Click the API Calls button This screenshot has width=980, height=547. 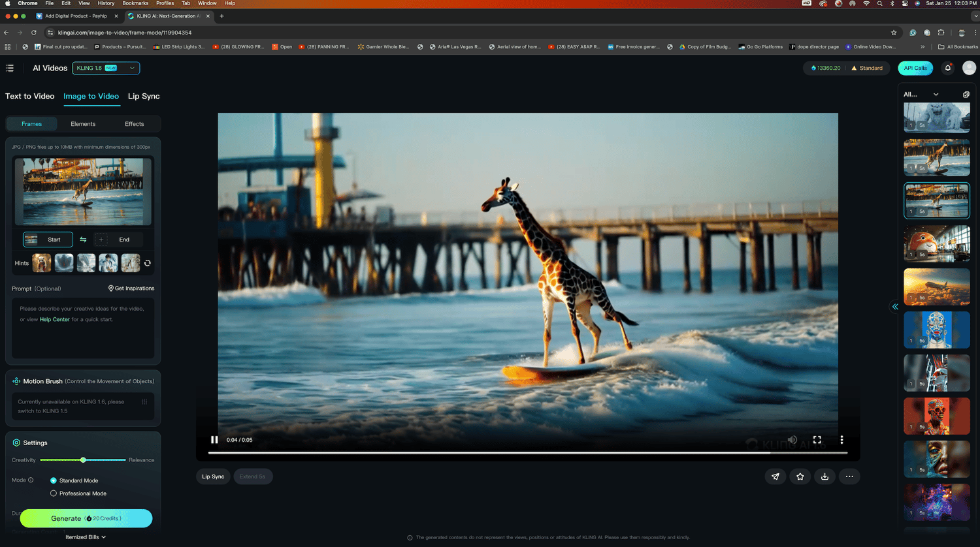pos(915,68)
